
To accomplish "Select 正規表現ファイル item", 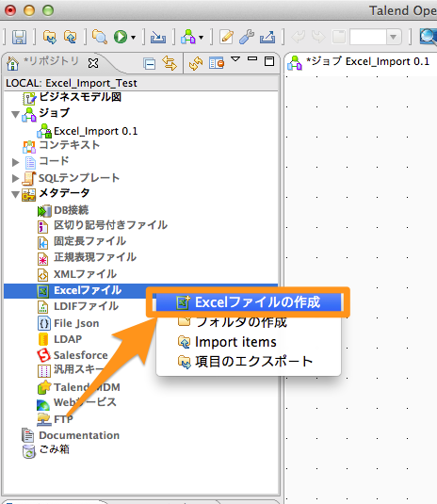I will click(95, 257).
